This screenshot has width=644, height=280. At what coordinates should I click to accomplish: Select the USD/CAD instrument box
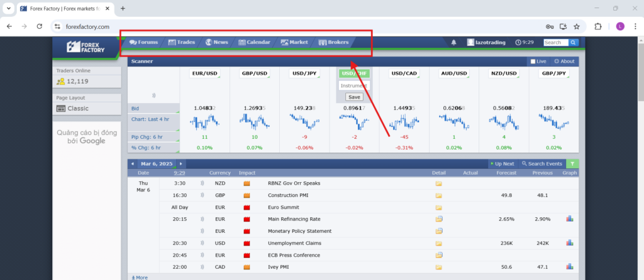[x=404, y=73]
